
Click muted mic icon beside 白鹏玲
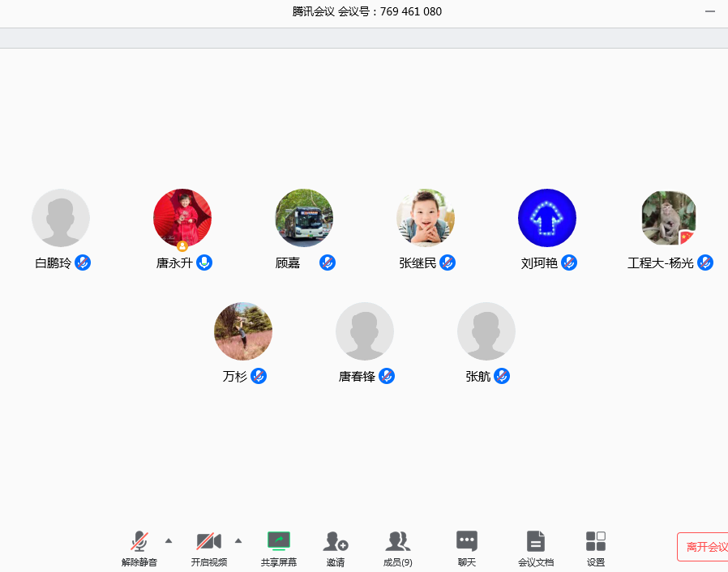click(x=83, y=263)
